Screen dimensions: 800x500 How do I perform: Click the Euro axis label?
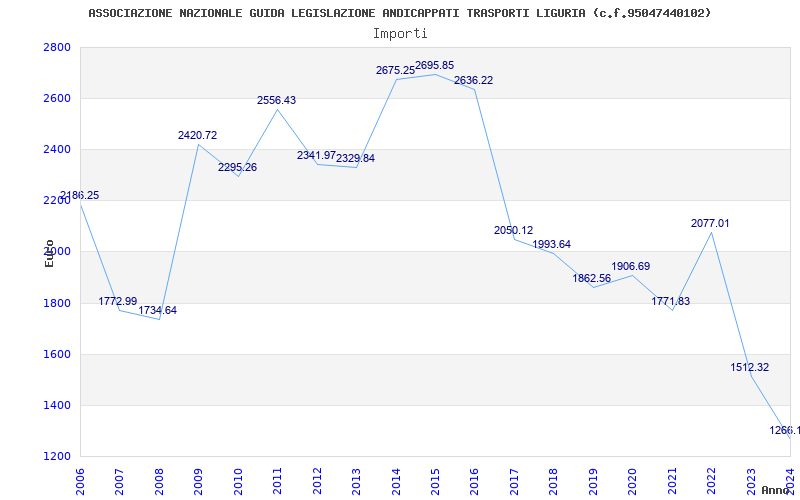pyautogui.click(x=49, y=254)
